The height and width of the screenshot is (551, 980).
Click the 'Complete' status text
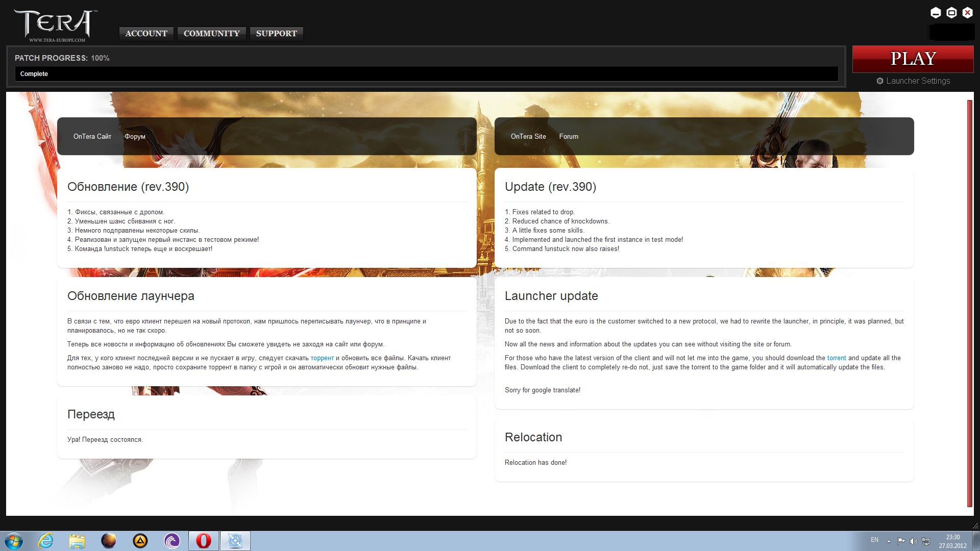click(34, 74)
